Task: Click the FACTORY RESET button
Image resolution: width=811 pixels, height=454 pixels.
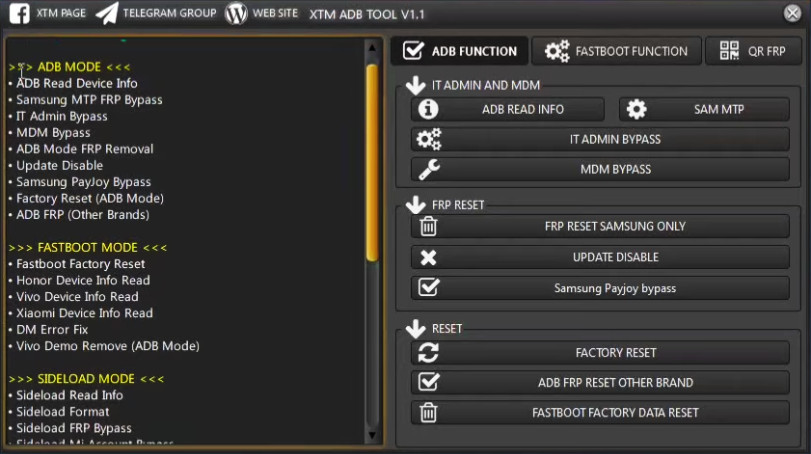Action: 600,353
